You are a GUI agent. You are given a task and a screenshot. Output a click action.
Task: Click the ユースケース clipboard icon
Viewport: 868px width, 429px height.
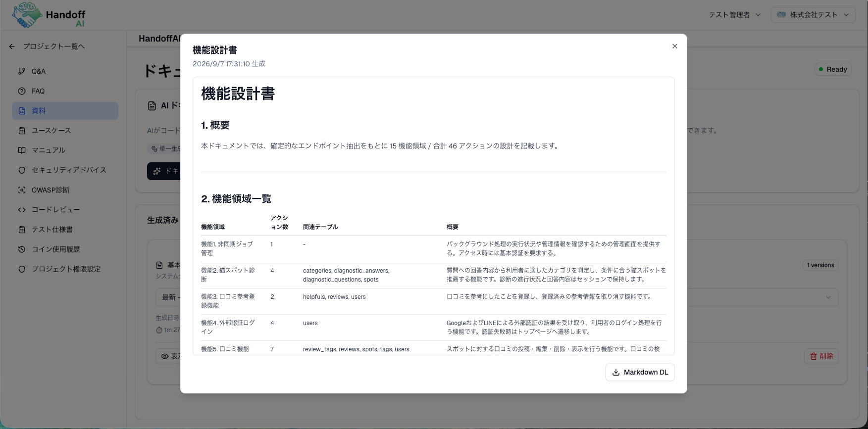(22, 131)
